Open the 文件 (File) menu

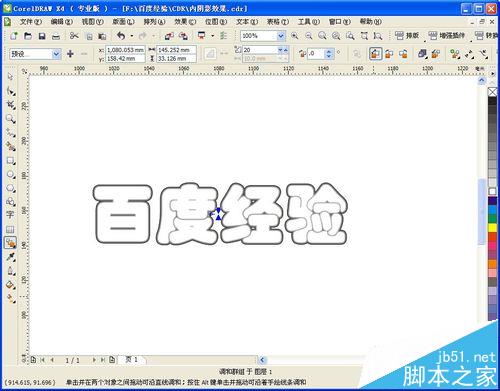[x=31, y=22]
